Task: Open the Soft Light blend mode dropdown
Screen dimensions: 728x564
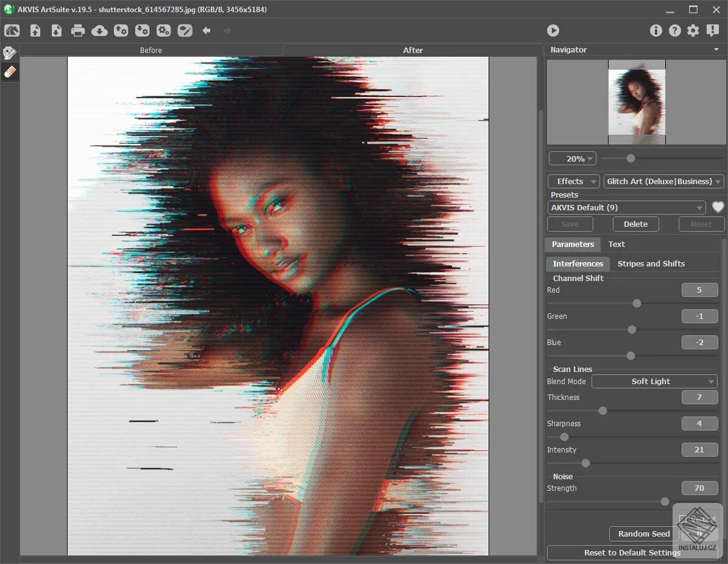Action: 654,382
